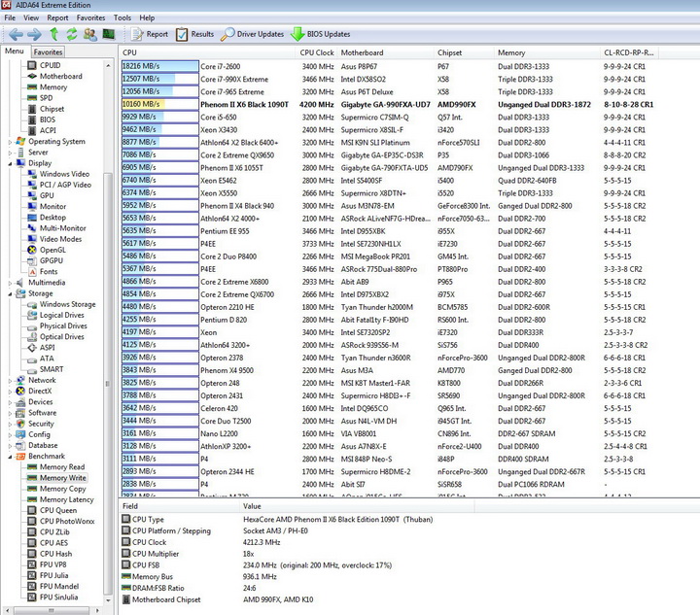Expand the Multimedia node
This screenshot has height=615, width=700.
point(11,283)
